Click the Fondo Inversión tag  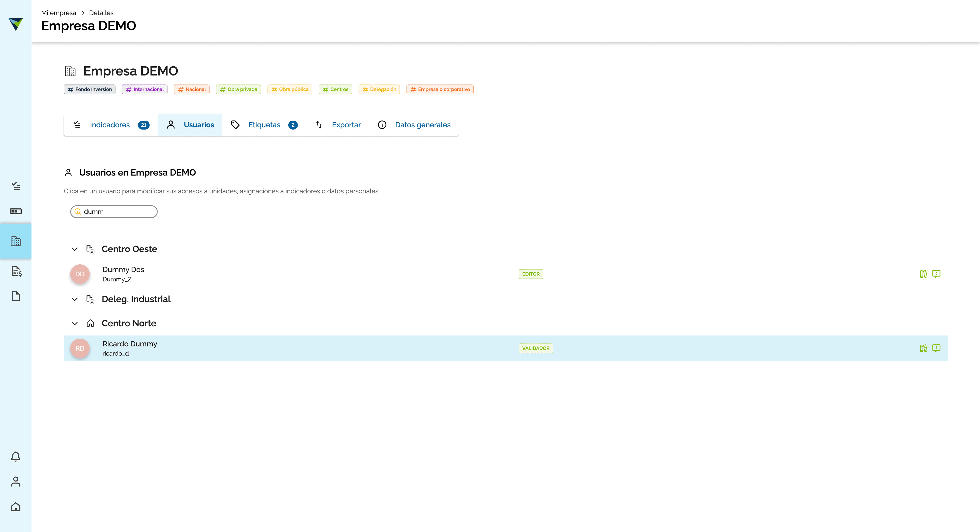coord(89,89)
